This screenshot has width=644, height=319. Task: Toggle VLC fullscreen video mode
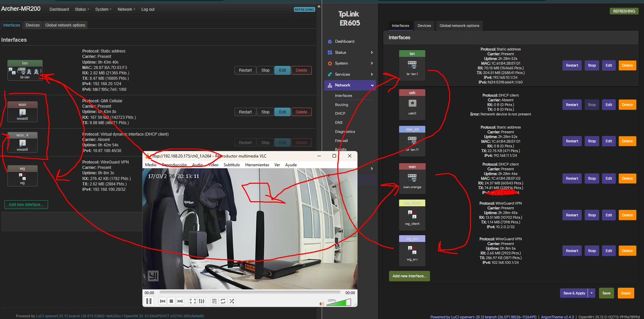click(x=193, y=301)
